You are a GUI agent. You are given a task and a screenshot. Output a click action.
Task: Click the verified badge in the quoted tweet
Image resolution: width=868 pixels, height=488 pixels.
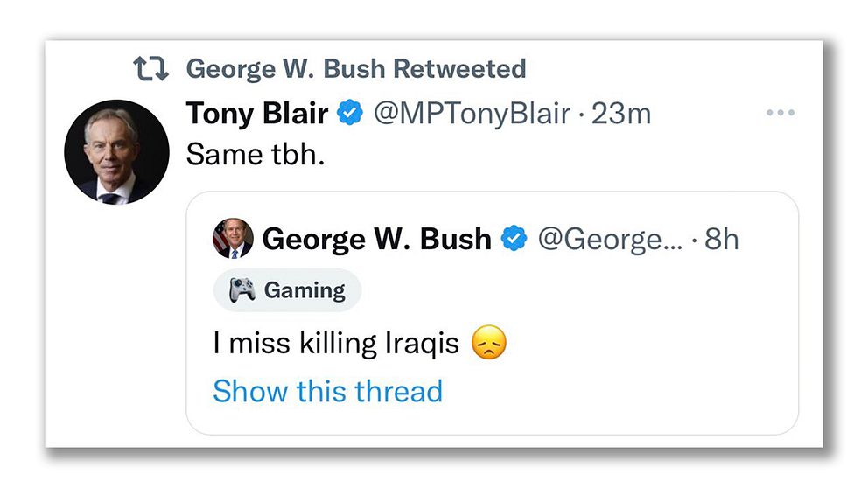pos(514,239)
